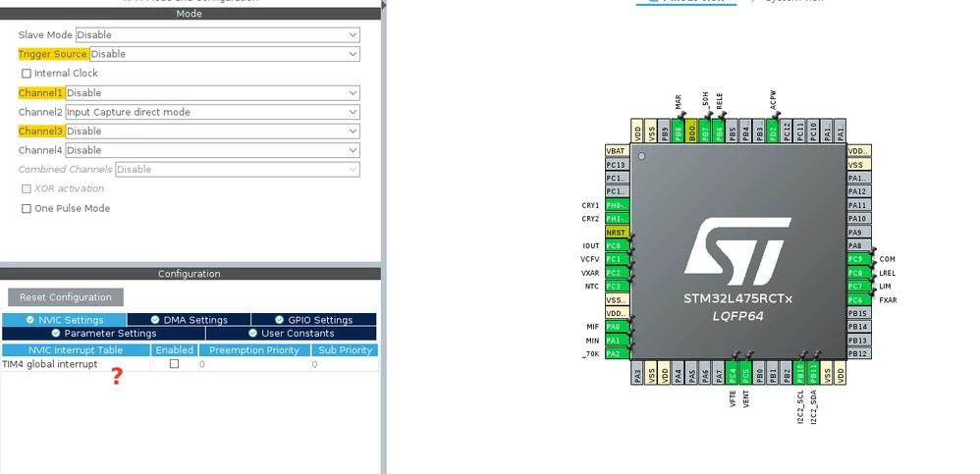Select pin PB7 on the chip

704,132
